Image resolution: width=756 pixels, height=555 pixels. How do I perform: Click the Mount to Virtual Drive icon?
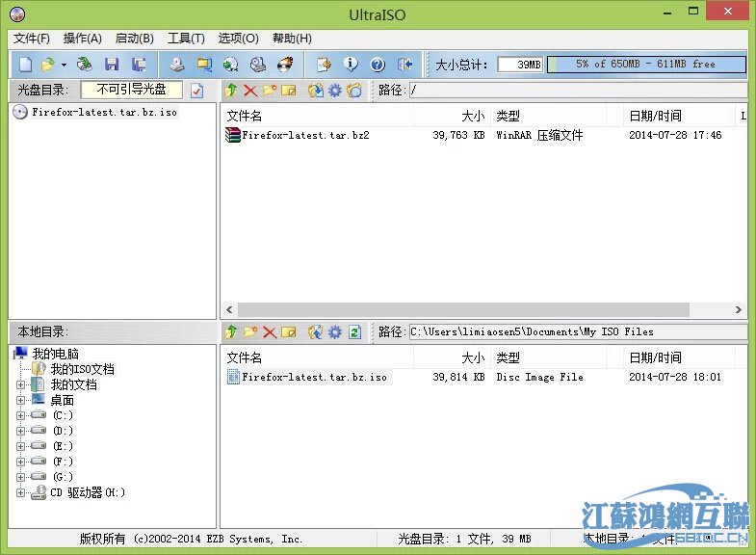(258, 65)
